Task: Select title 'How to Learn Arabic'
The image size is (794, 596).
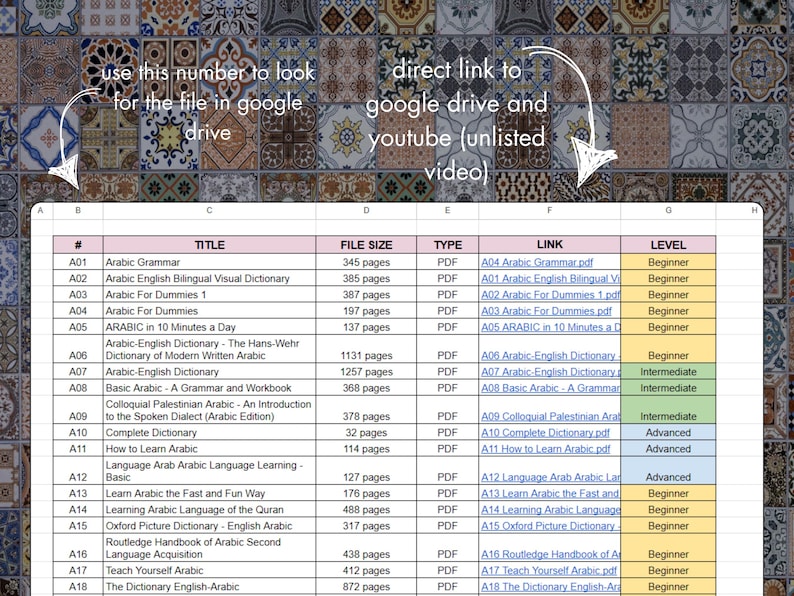Action: pos(209,449)
